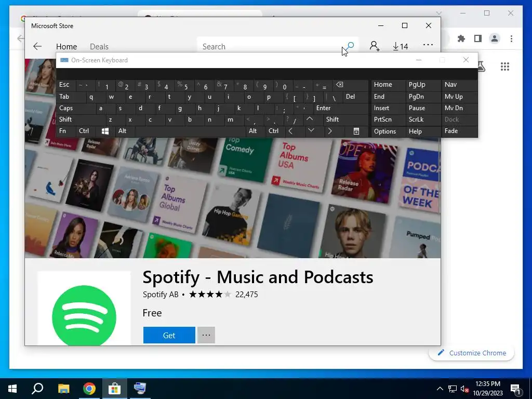
Task: Open On-Screen Keyboard Options
Action: click(x=388, y=131)
